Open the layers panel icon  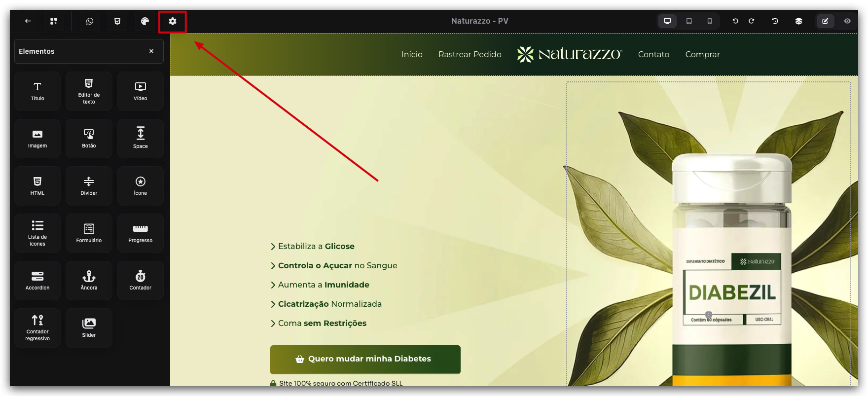coord(799,21)
